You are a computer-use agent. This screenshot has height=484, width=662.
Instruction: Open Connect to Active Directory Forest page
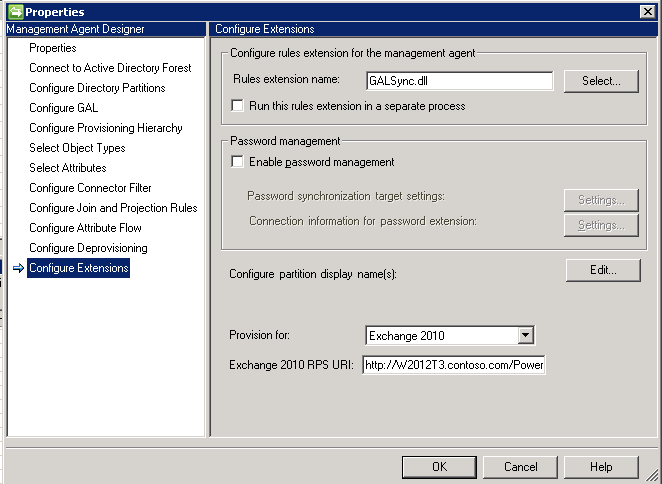[x=110, y=68]
